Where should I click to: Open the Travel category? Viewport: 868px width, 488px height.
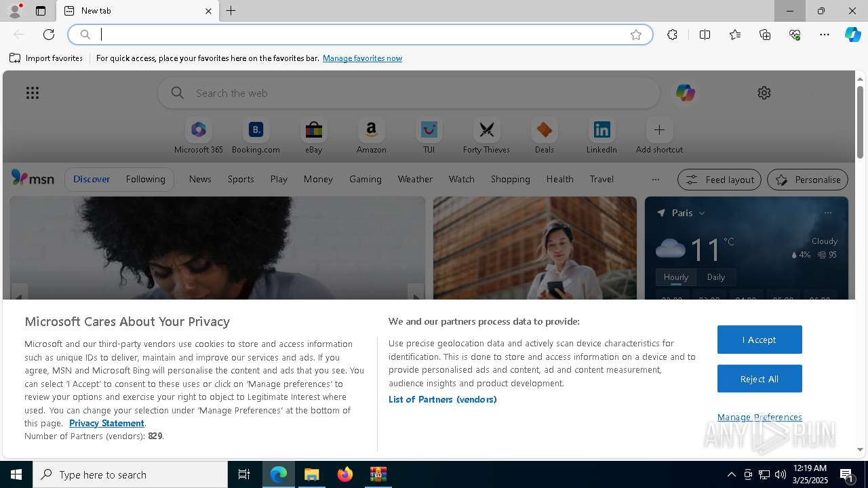(601, 179)
